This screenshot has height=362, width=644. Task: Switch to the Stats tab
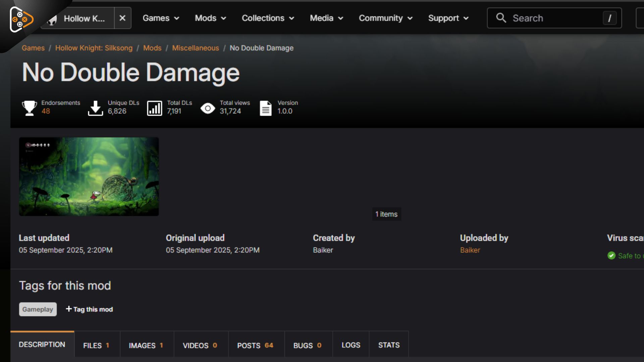coord(389,345)
